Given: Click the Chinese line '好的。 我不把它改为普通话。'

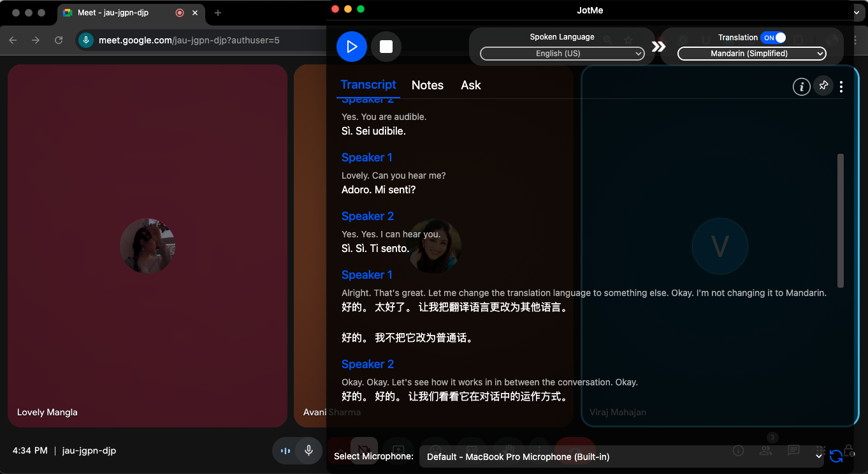Looking at the screenshot, I should [x=409, y=337].
